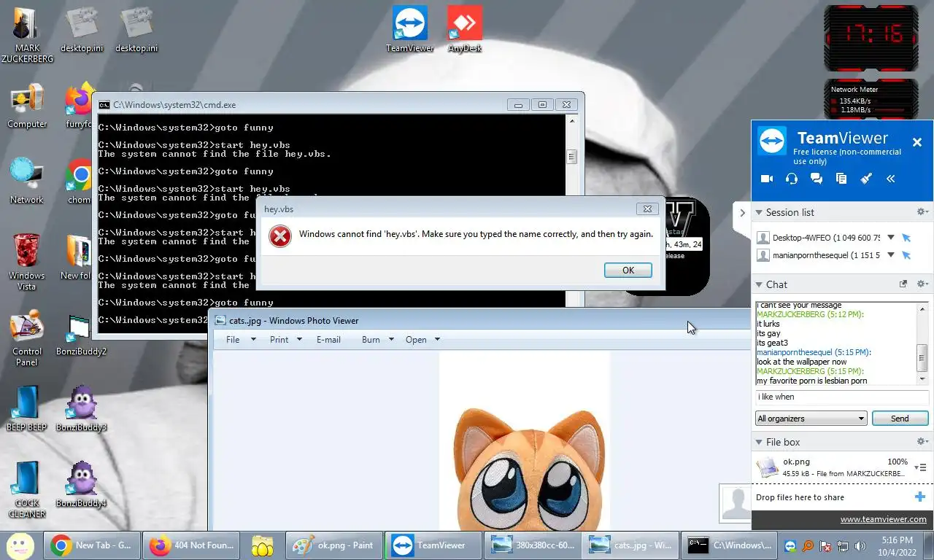Click the chat scrollbar thumb
This screenshot has width=934, height=560.
click(x=922, y=358)
